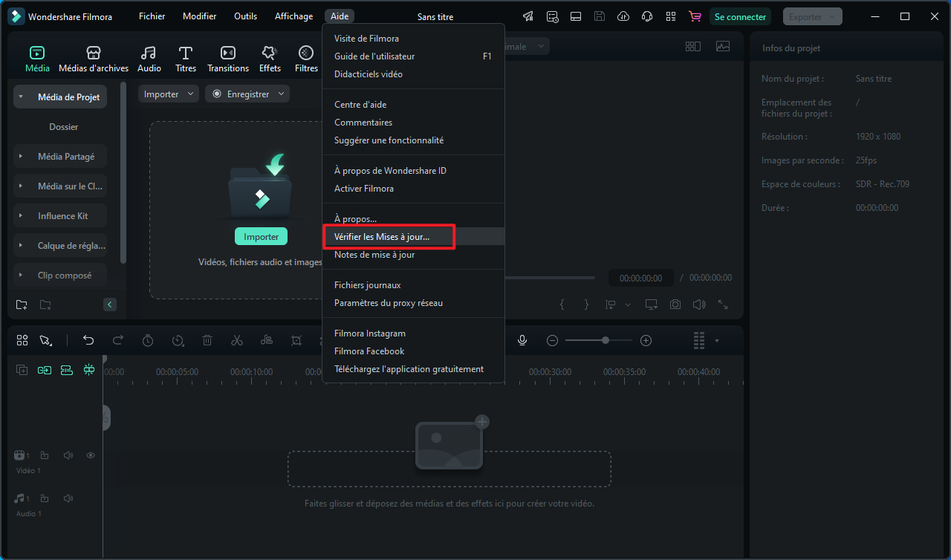Image resolution: width=951 pixels, height=560 pixels.
Task: Take a snapshot with camera icon
Action: [x=675, y=305]
